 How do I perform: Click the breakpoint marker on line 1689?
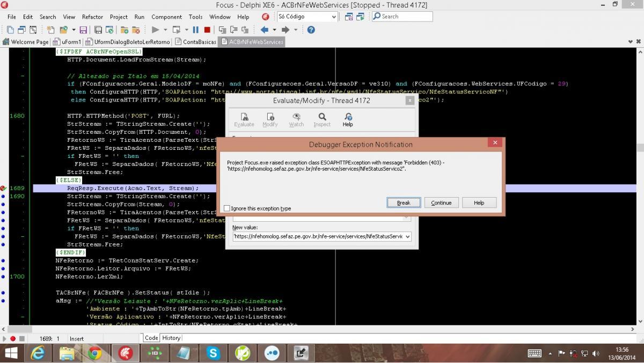click(x=3, y=188)
